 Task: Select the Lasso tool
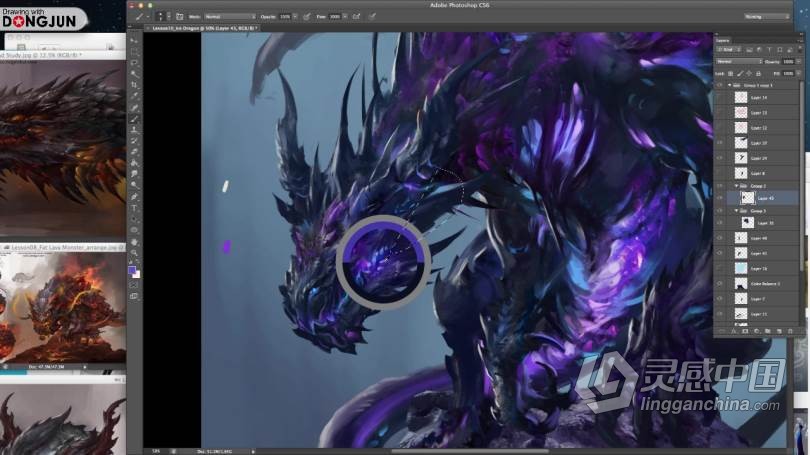(134, 62)
